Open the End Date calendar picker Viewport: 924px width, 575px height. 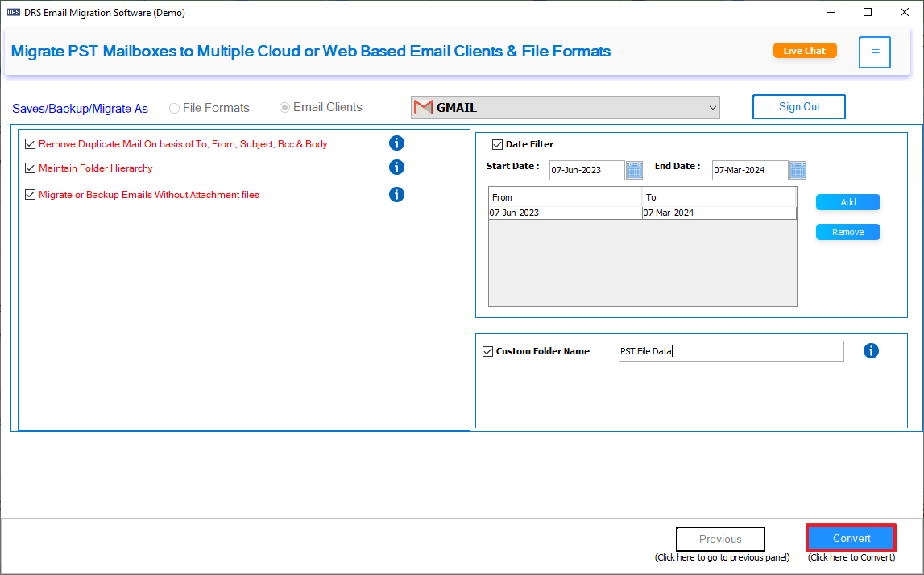798,170
